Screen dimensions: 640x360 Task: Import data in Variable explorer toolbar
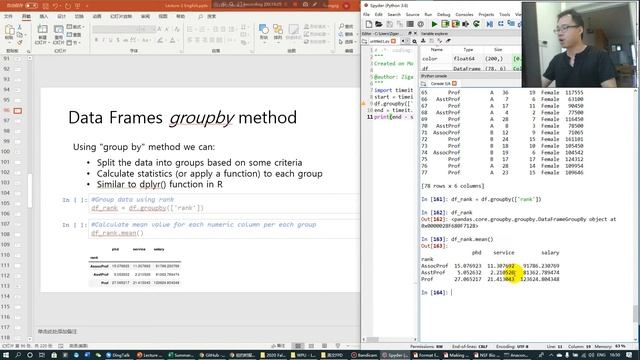(x=423, y=41)
